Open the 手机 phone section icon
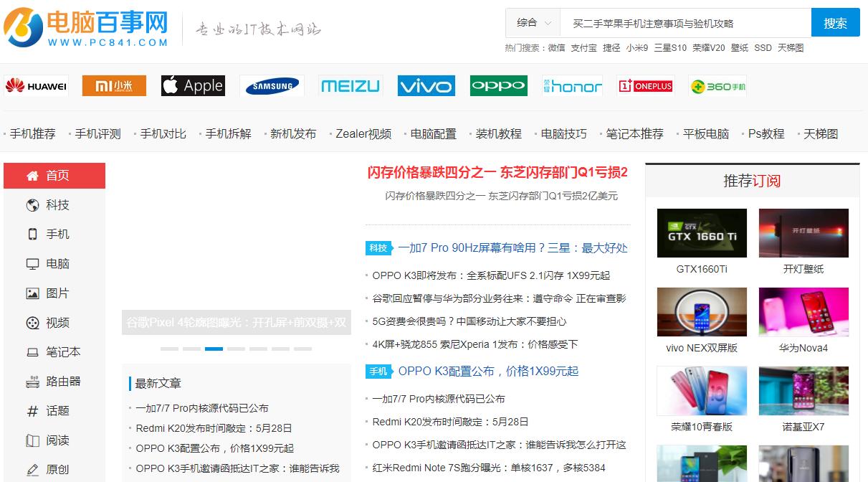Viewport: 868px width, 482px height. pos(32,235)
